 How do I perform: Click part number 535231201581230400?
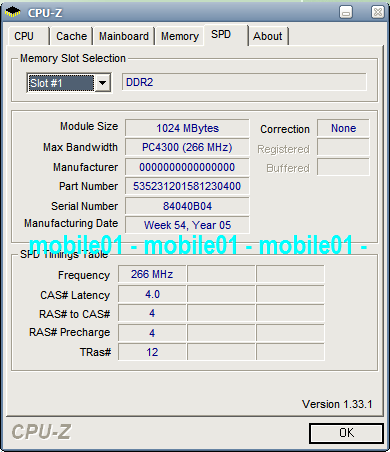187,186
